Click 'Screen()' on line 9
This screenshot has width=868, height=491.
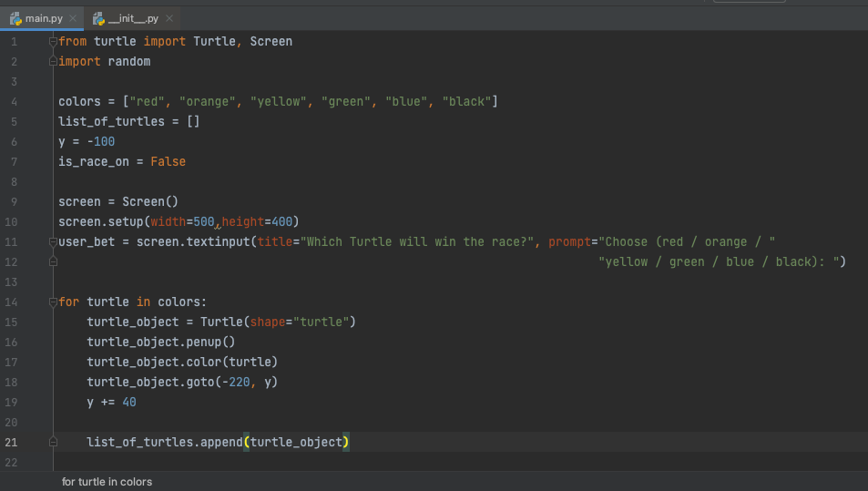click(x=150, y=201)
